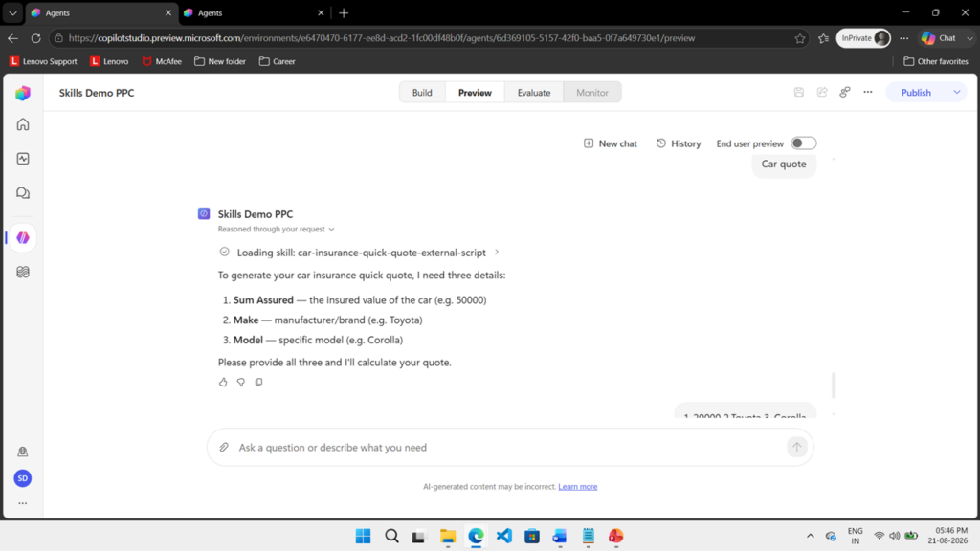Follow the Learn more link

(577, 487)
